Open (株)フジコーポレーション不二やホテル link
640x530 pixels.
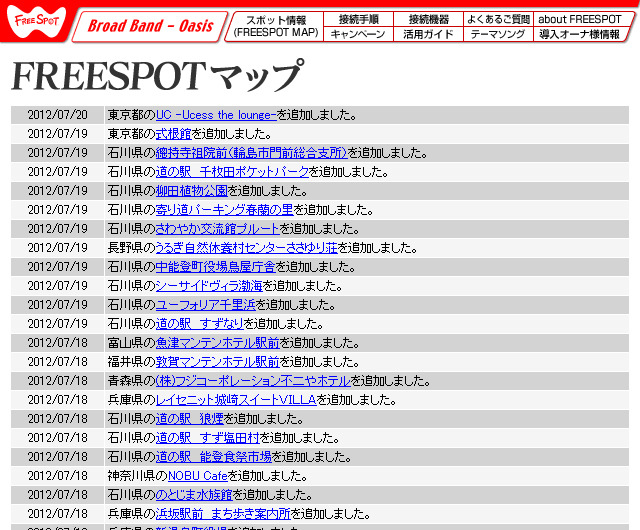253,381
